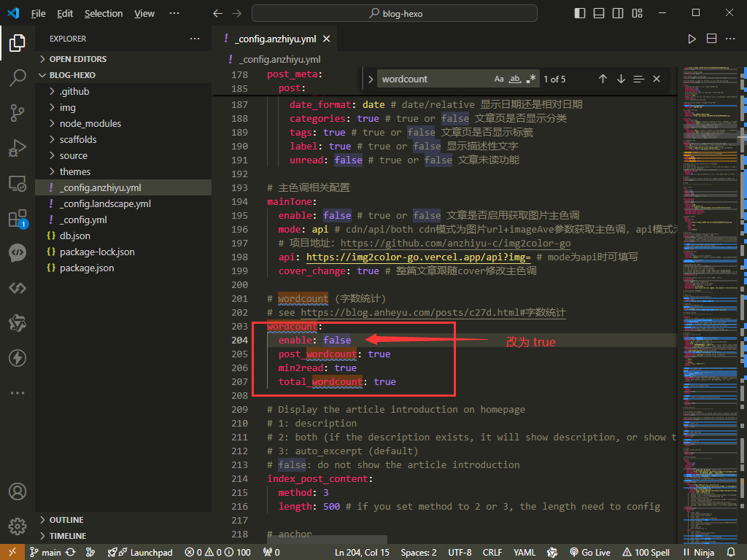The height and width of the screenshot is (560, 747).
Task: Go to next find match arrow
Action: (x=621, y=79)
